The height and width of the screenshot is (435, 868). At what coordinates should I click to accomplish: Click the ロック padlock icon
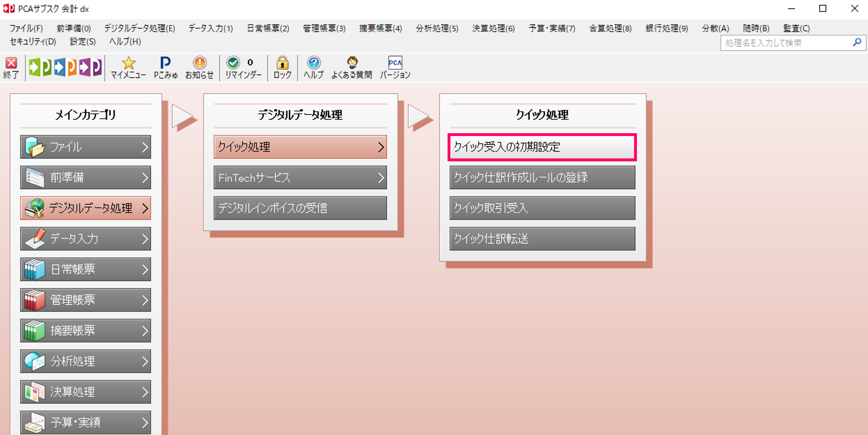coord(282,68)
